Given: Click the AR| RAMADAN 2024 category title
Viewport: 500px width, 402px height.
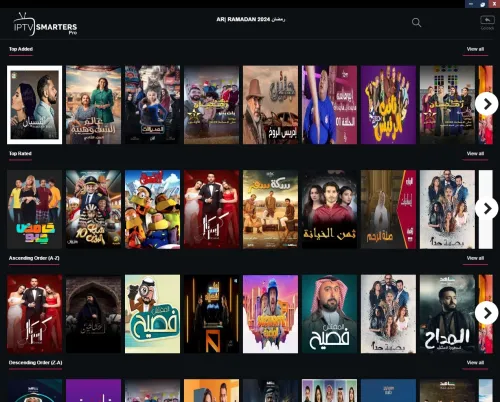Looking at the screenshot, I should point(251,19).
